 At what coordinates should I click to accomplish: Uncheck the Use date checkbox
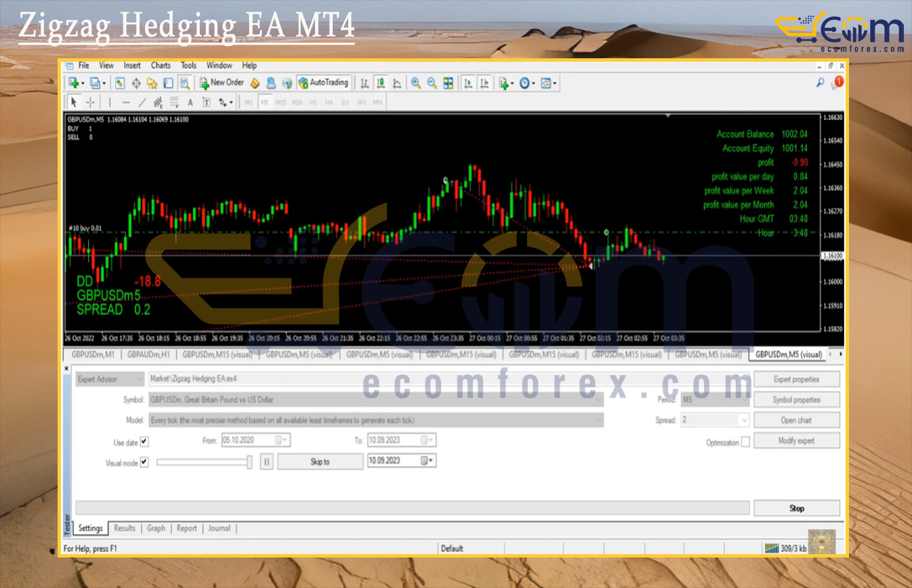coord(144,442)
